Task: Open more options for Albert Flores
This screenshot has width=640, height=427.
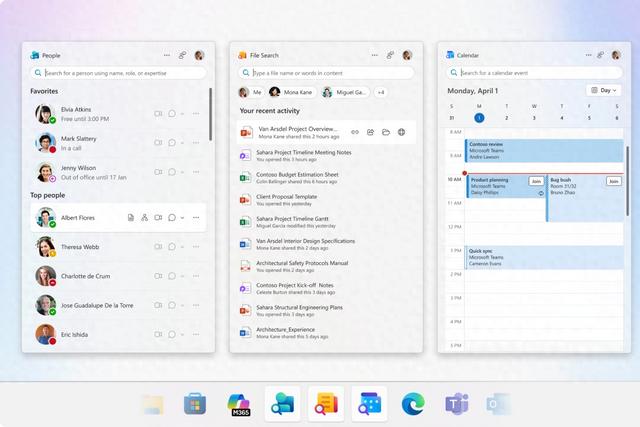Action: 196,218
